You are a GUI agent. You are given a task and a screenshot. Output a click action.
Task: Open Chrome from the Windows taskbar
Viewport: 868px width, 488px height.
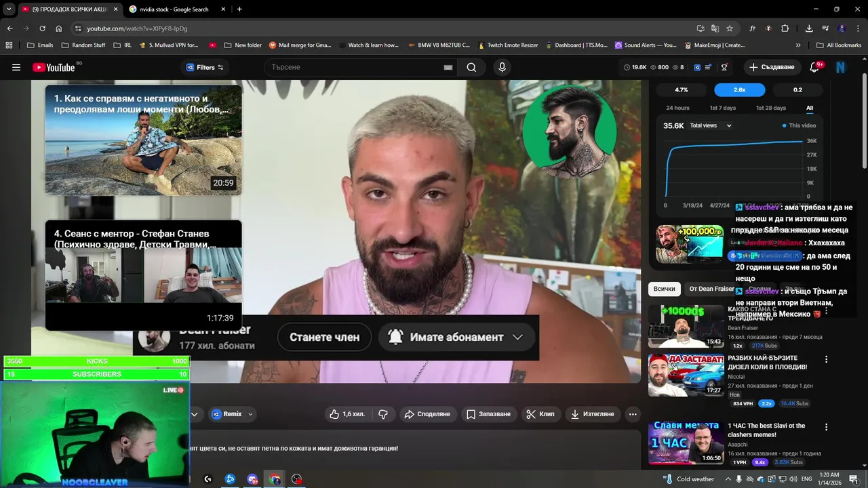coord(275,479)
